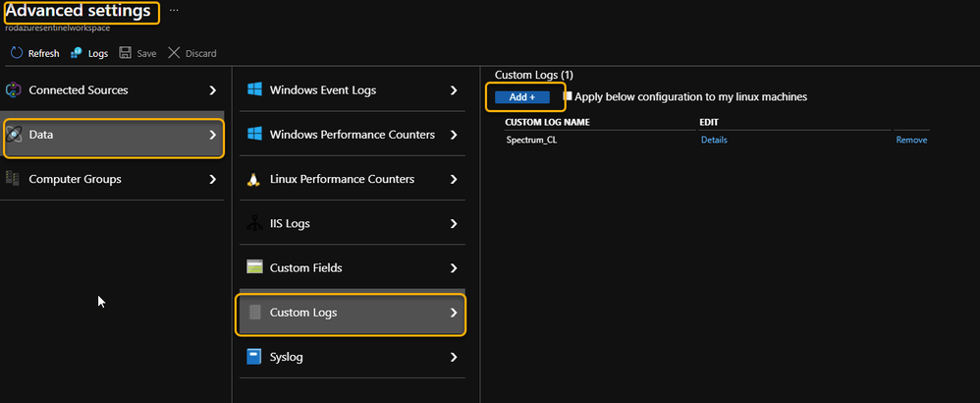Click the Custom Logs (1) heading
Viewport: 980px width, 403px height.
(x=534, y=75)
